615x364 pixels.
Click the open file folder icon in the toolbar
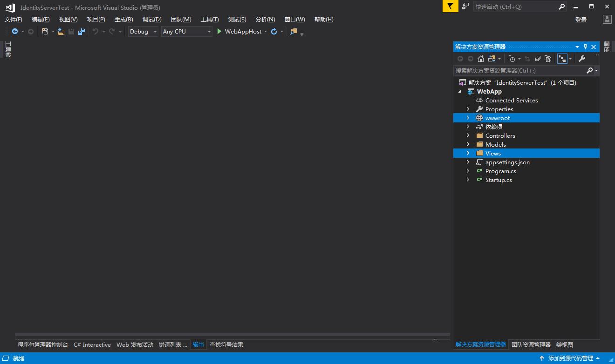(61, 32)
